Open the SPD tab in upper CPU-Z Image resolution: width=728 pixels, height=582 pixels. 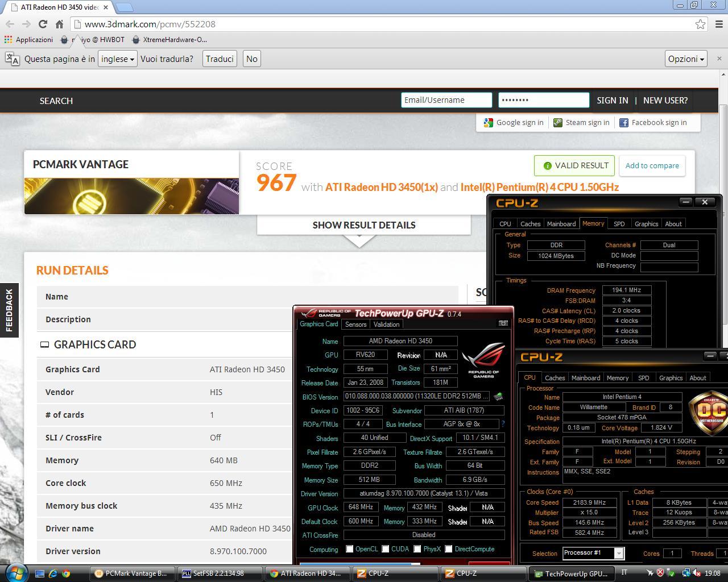click(x=619, y=224)
